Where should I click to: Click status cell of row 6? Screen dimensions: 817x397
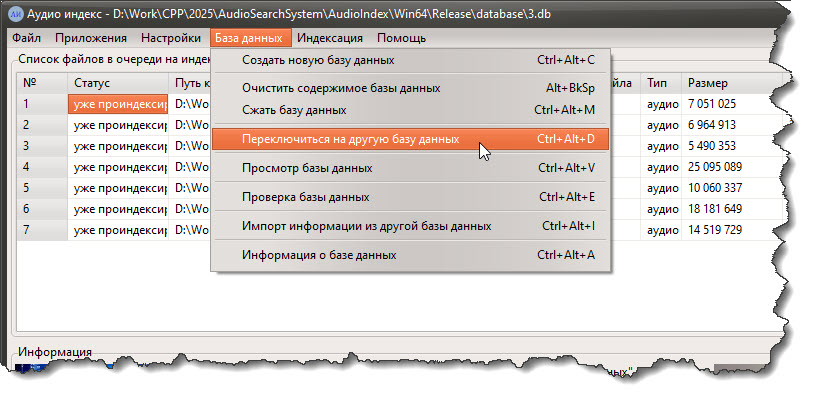click(118, 209)
